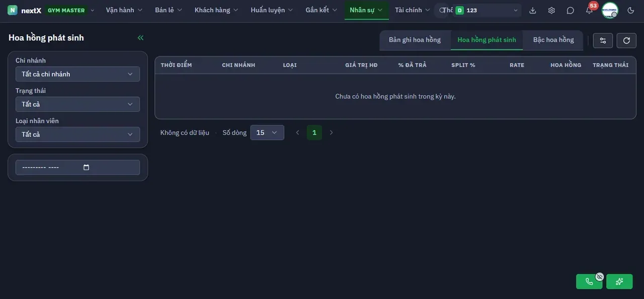Screen dimensions: 644x299
Task: Open the Loại nhân viên dropdown
Action: point(77,134)
